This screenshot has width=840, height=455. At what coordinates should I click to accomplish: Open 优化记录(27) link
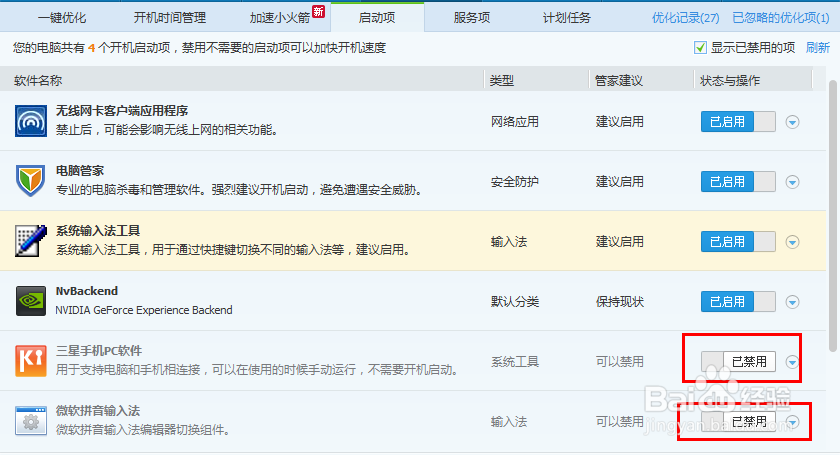tap(685, 18)
